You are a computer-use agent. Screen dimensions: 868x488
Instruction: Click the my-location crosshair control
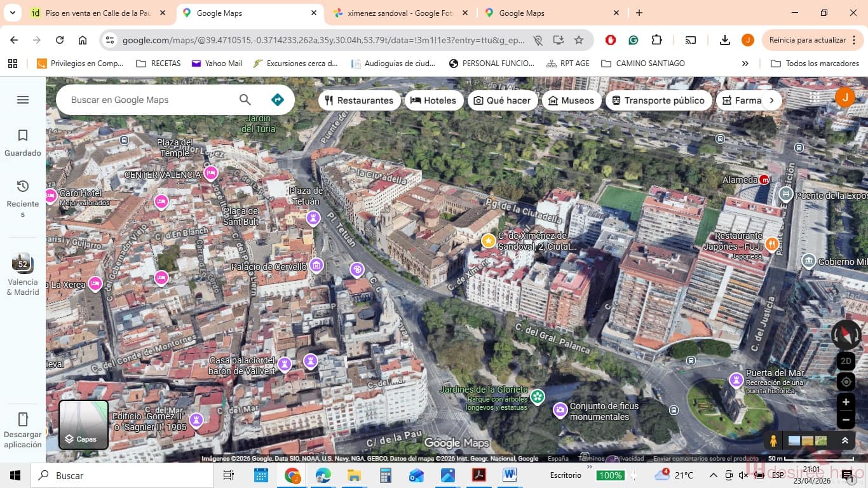coord(845,381)
